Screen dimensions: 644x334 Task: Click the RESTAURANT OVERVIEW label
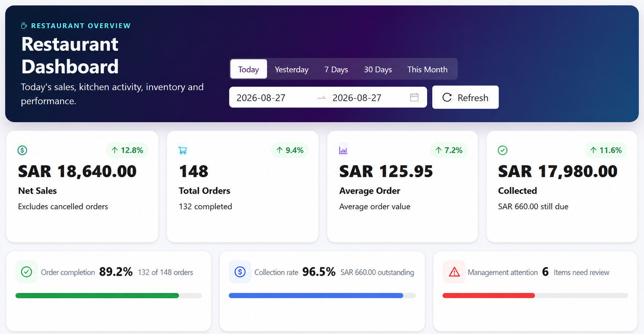click(x=81, y=26)
